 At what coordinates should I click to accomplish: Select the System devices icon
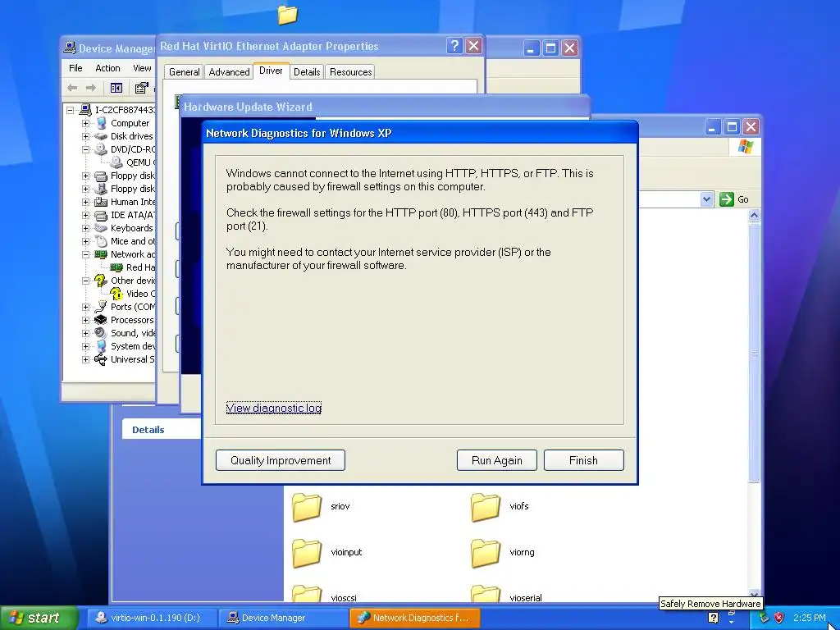[x=101, y=346]
